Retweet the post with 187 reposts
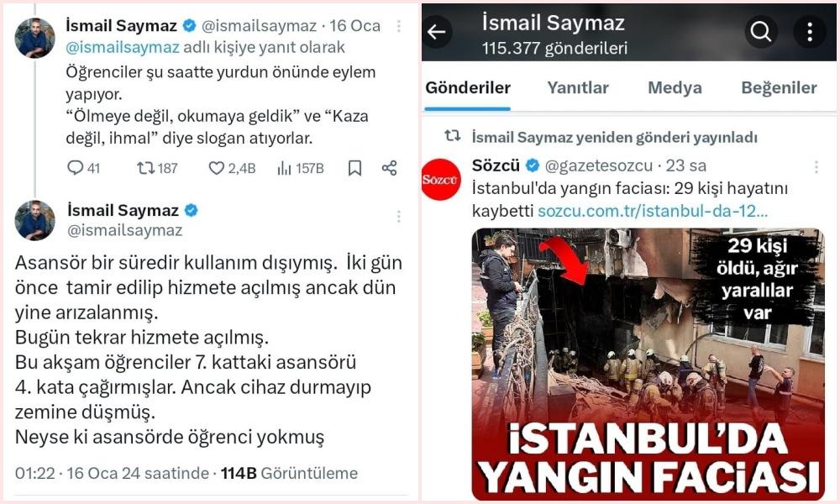840x504 pixels. click(x=145, y=168)
